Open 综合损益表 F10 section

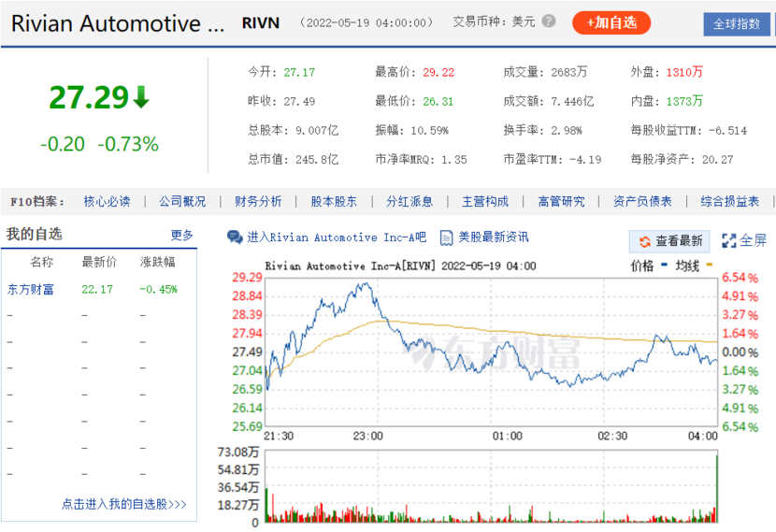click(x=729, y=201)
